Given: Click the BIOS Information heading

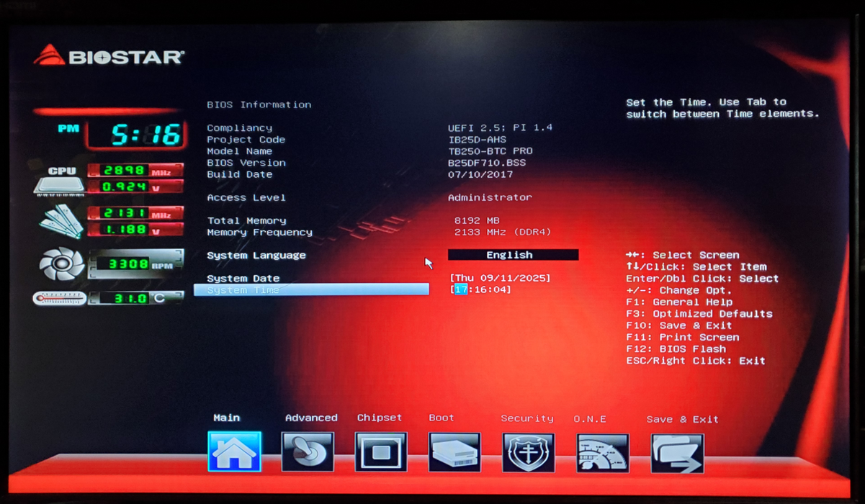Looking at the screenshot, I should (259, 104).
